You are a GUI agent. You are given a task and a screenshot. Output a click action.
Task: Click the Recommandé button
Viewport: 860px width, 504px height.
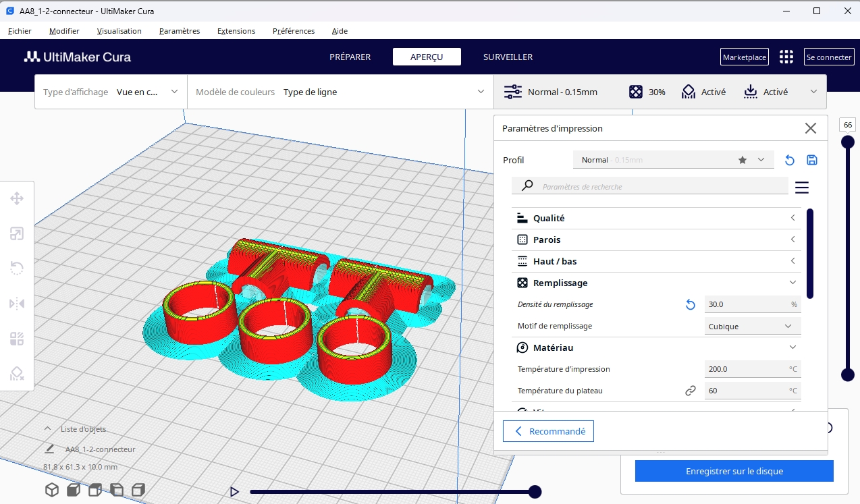pyautogui.click(x=548, y=431)
